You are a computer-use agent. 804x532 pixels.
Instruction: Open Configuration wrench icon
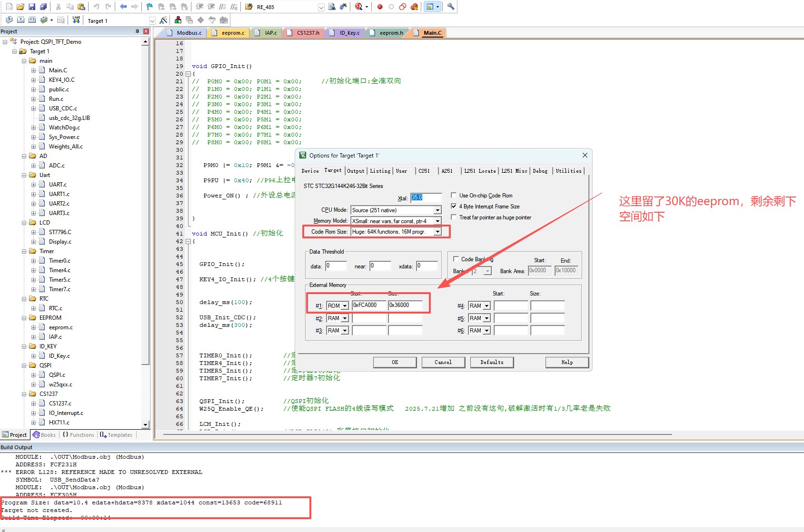coord(451,7)
